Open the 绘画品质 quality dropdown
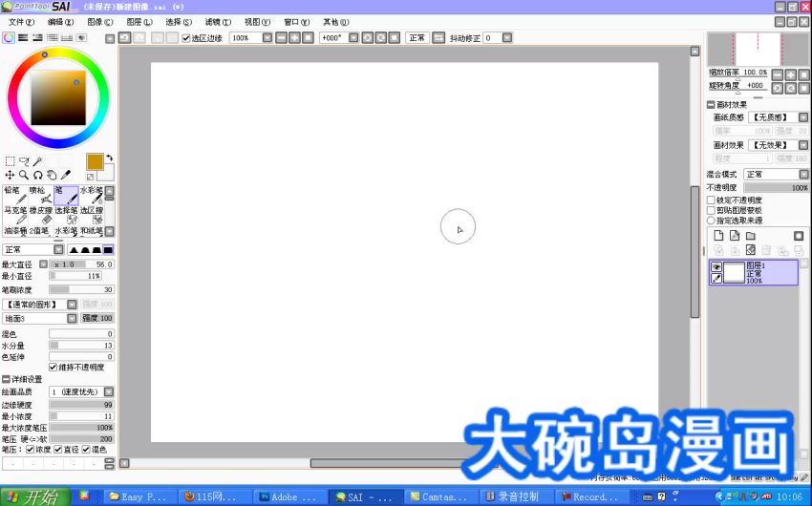The width and height of the screenshot is (812, 506). [109, 391]
